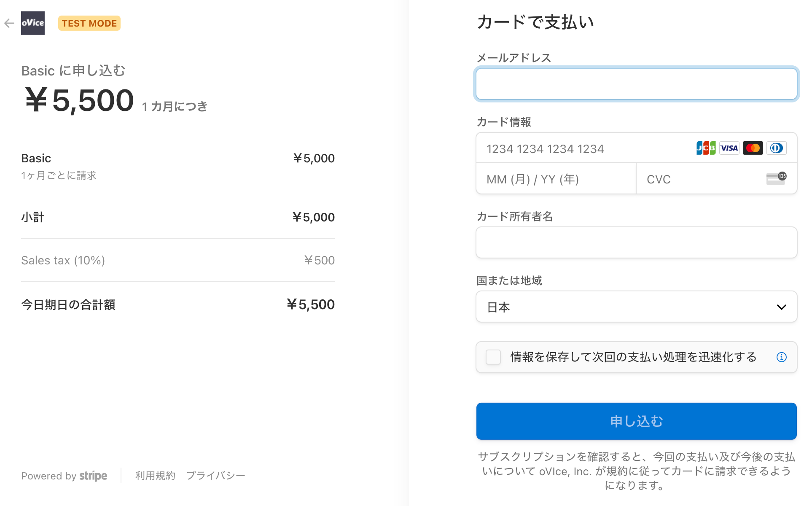Click the back arrow icon

9,23
